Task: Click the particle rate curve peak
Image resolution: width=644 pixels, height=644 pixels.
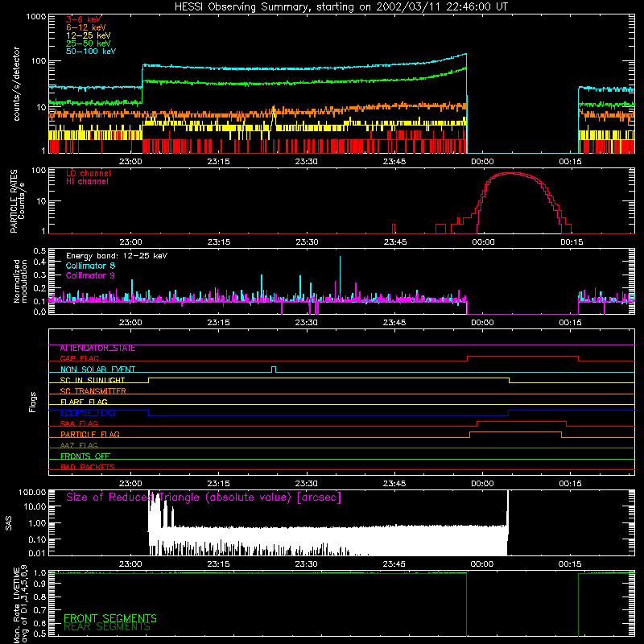Action: coord(510,173)
